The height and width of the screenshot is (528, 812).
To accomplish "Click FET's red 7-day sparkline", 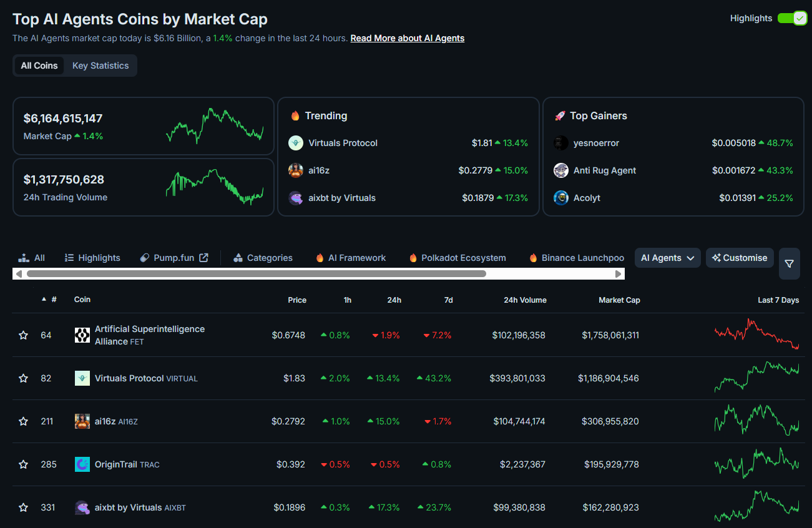I will pos(756,335).
